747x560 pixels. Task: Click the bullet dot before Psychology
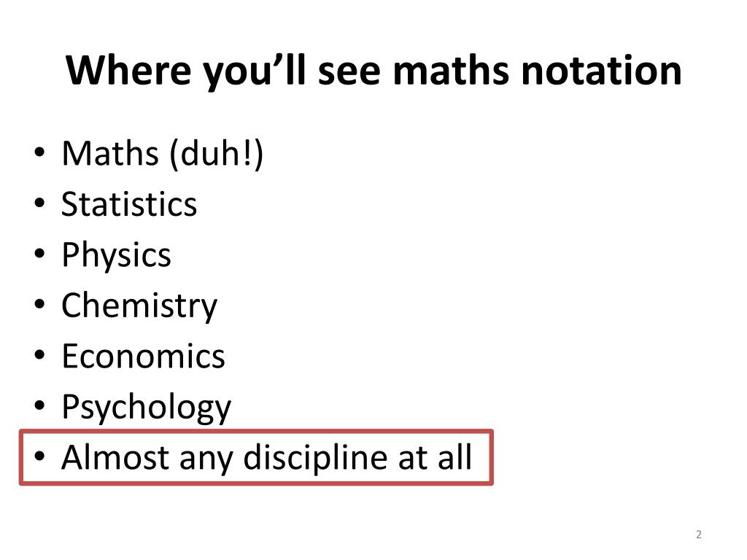pyautogui.click(x=39, y=405)
